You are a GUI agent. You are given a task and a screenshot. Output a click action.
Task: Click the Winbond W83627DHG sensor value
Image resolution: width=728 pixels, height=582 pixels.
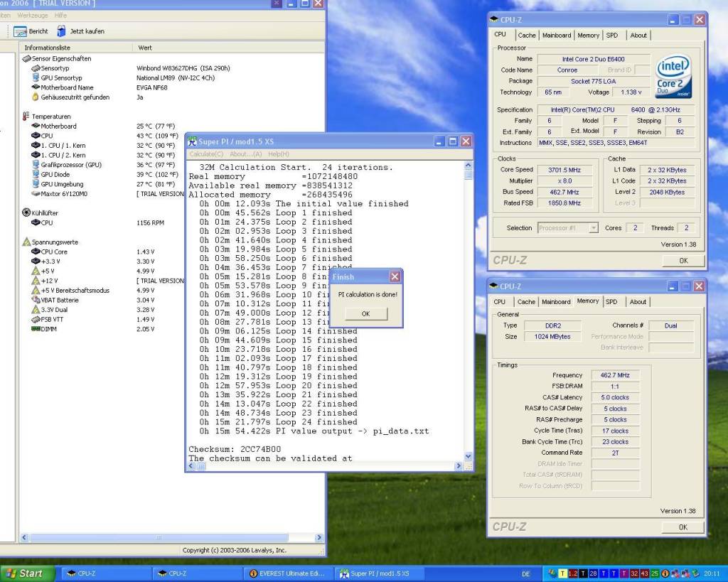183,68
